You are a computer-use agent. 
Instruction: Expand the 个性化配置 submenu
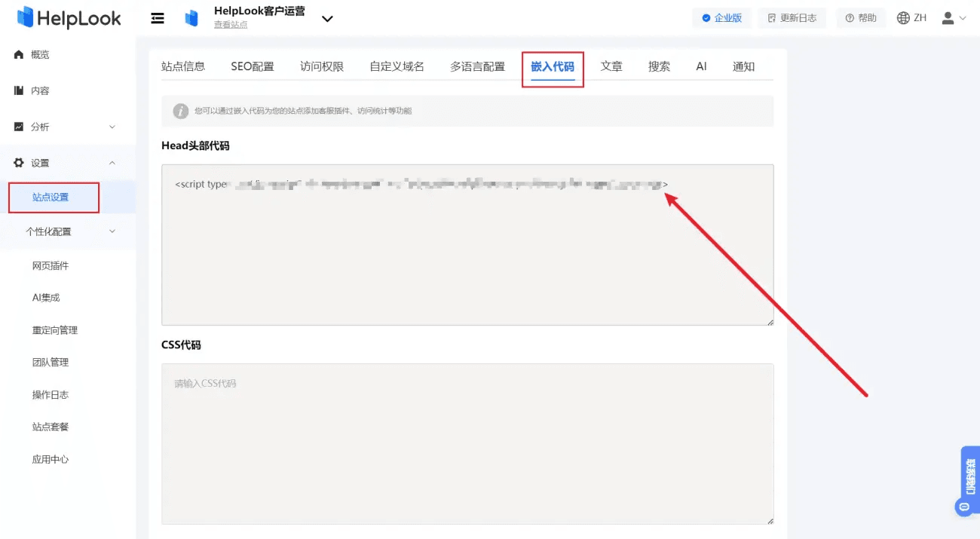[x=68, y=231]
